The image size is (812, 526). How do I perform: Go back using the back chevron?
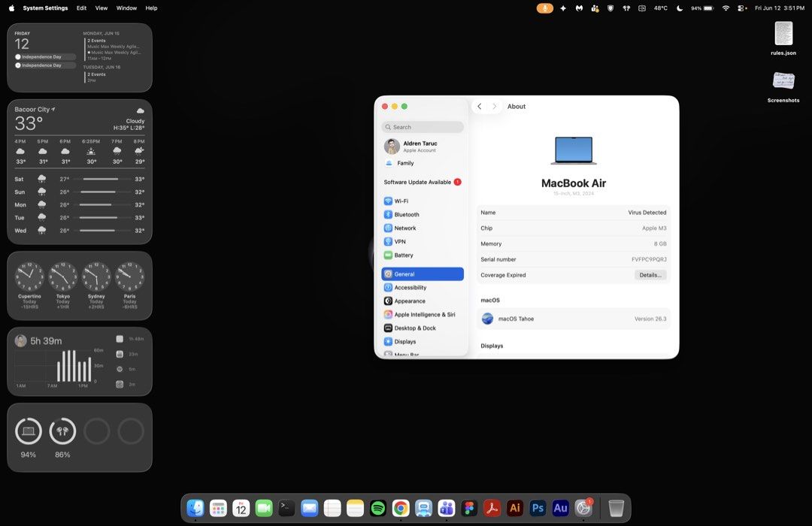[480, 106]
